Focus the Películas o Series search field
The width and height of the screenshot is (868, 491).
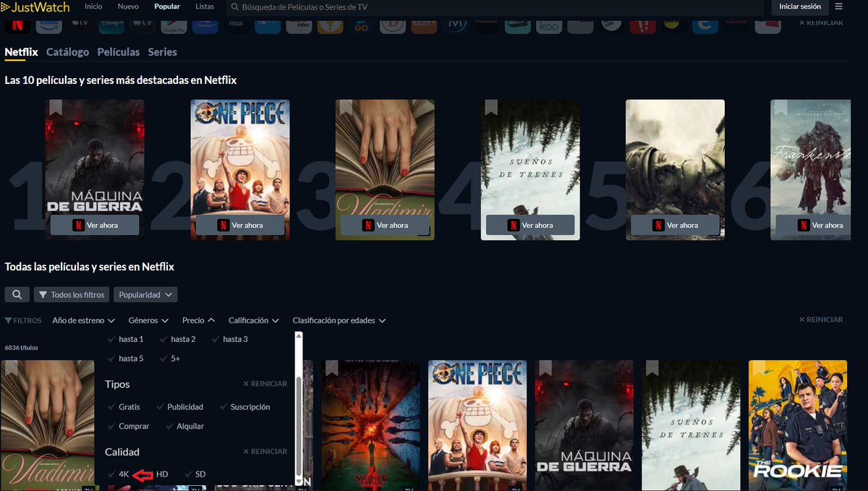[495, 7]
